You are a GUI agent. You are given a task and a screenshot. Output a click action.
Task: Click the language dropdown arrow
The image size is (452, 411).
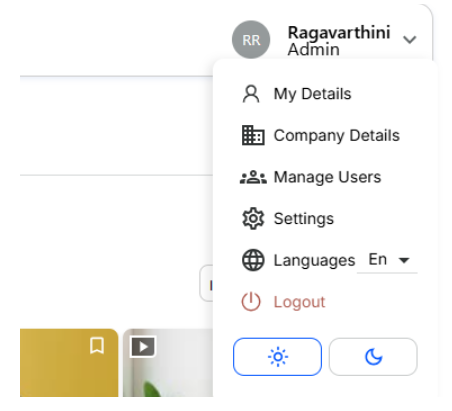404,260
